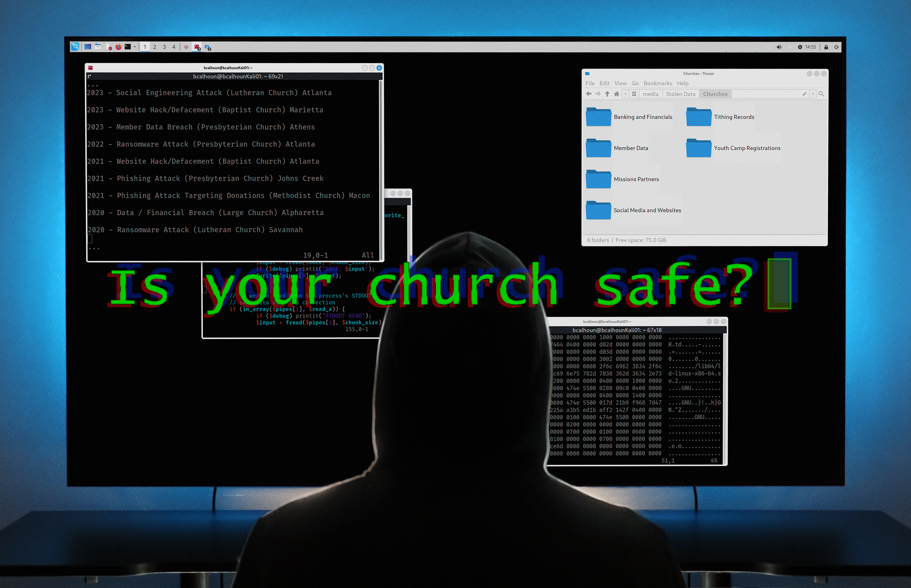Click the search magnifier icon in Thunar

point(821,94)
